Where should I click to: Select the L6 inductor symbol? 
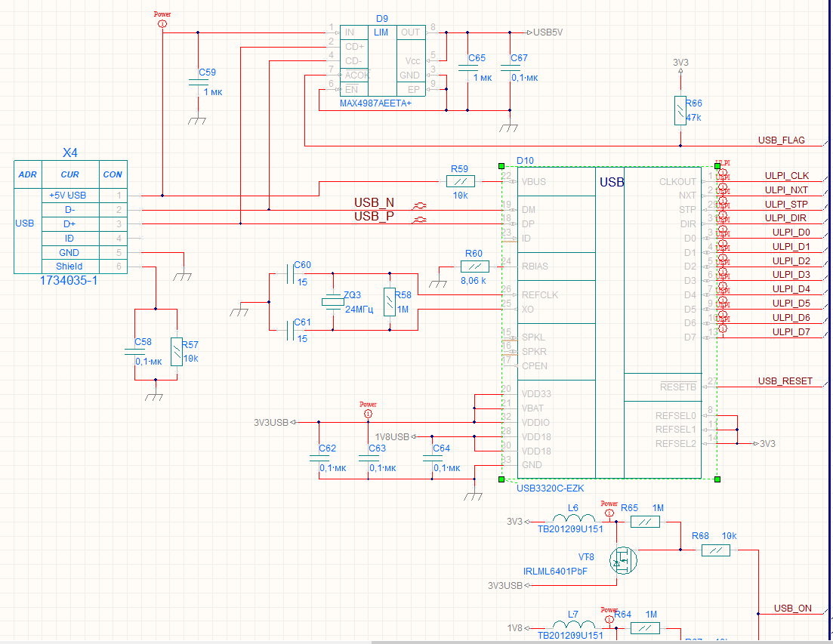point(573,520)
